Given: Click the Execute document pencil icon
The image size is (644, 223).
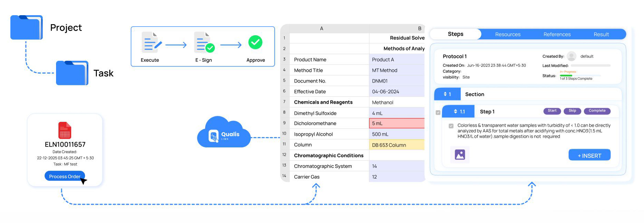Looking at the screenshot, I should point(151,42).
